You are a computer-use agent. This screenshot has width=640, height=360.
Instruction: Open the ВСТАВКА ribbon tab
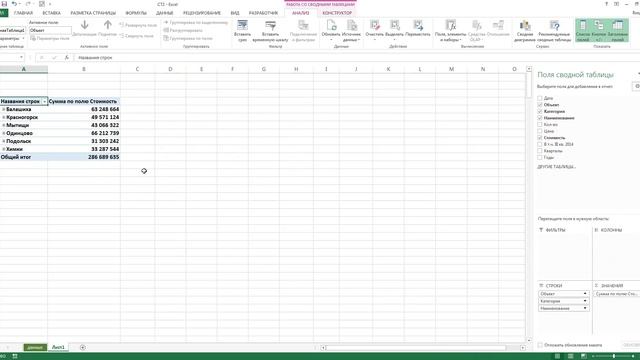point(51,13)
